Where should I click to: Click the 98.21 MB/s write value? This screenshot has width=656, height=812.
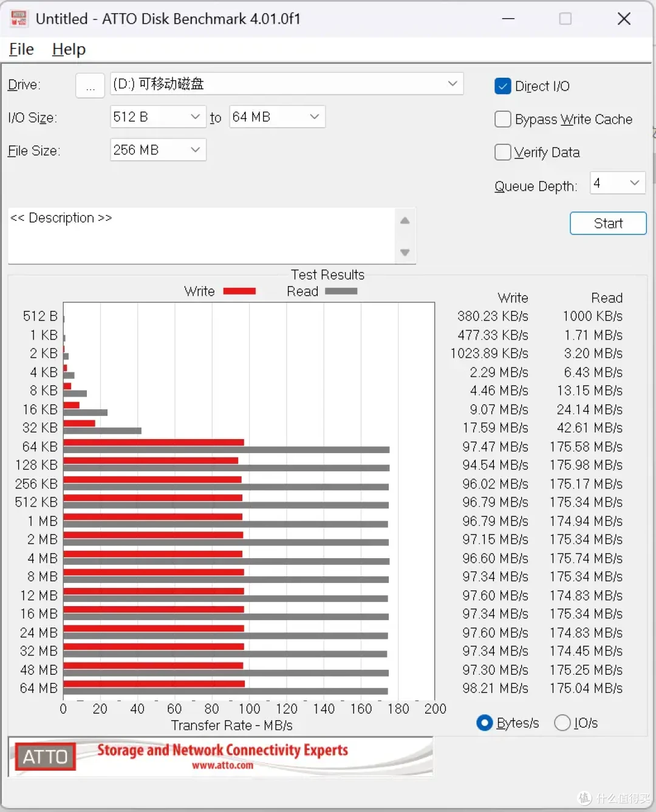point(495,688)
